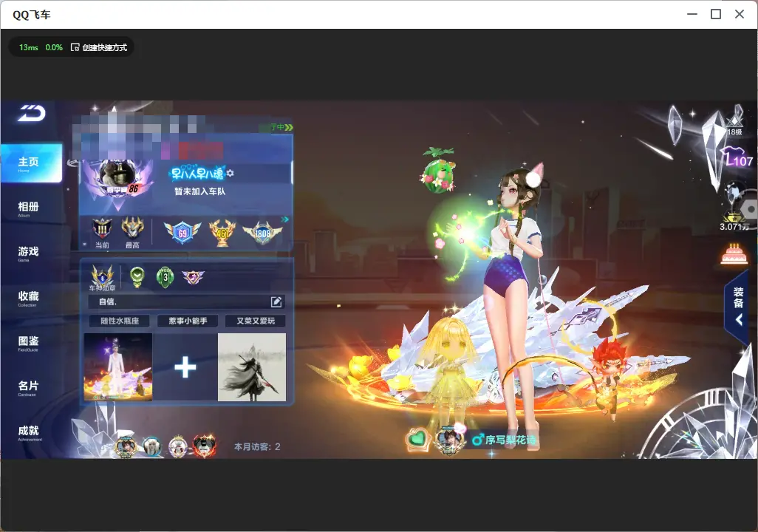The image size is (758, 532).
Task: Click the 创建快捷方式 shortcut button
Action: (x=99, y=47)
